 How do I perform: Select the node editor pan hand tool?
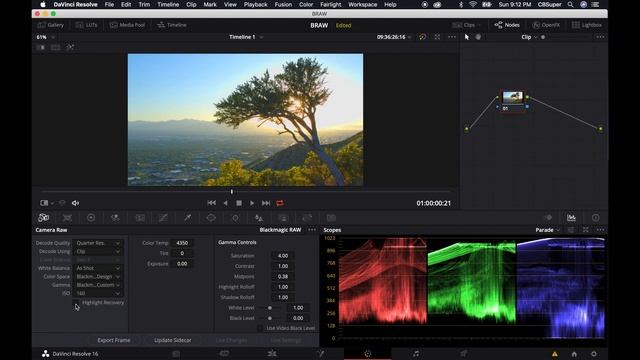coord(478,37)
